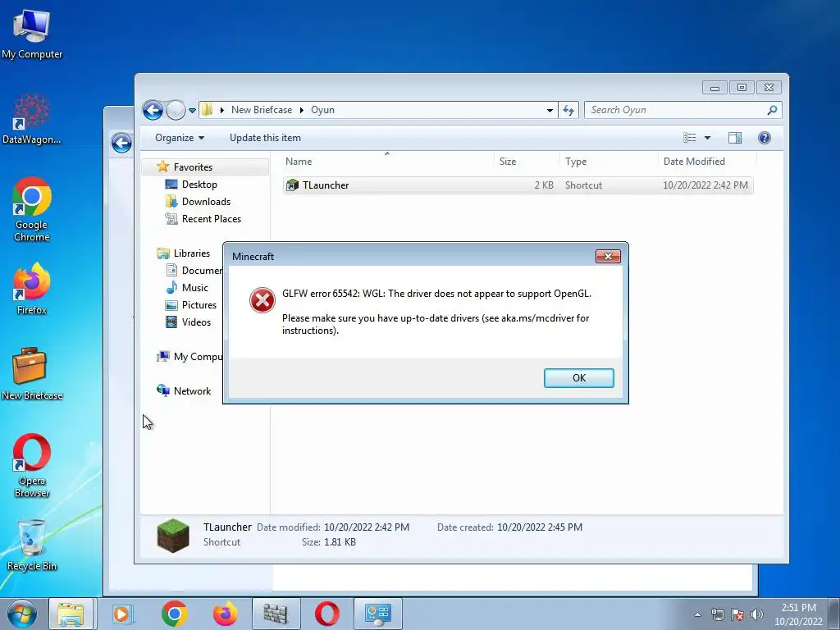Refresh the Oyun folder view

pos(568,111)
